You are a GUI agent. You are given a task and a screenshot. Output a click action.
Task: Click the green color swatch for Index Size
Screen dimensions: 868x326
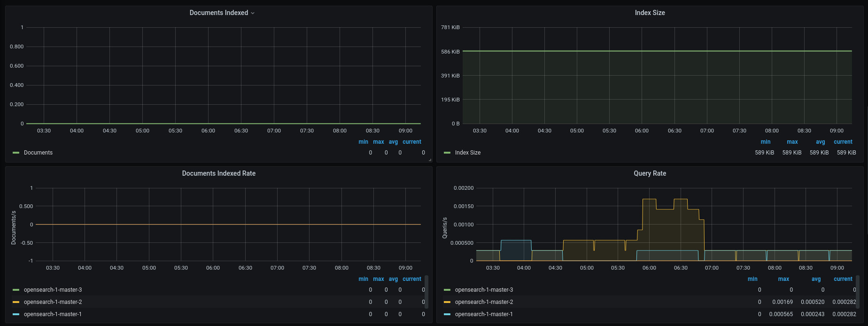(447, 153)
